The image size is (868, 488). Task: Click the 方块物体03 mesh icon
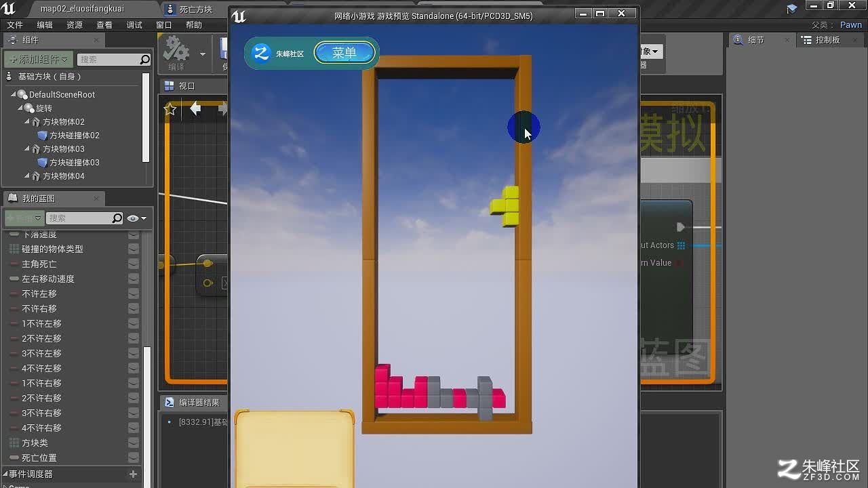click(x=36, y=148)
